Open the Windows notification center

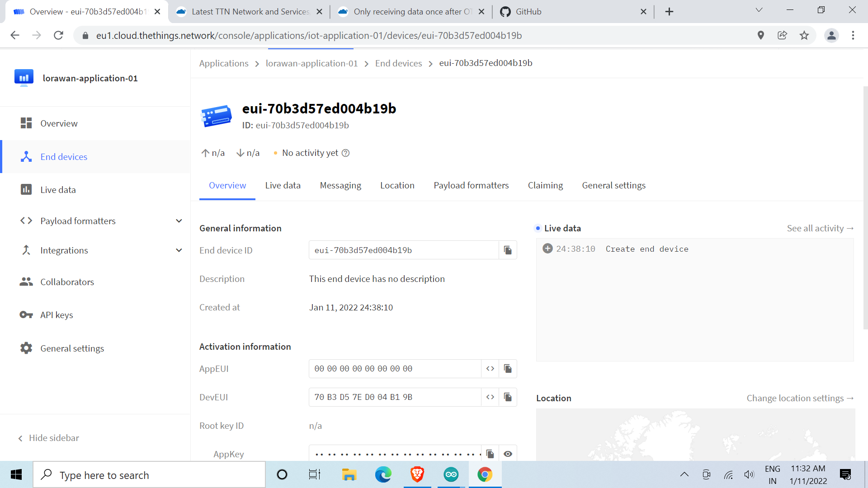[845, 474]
